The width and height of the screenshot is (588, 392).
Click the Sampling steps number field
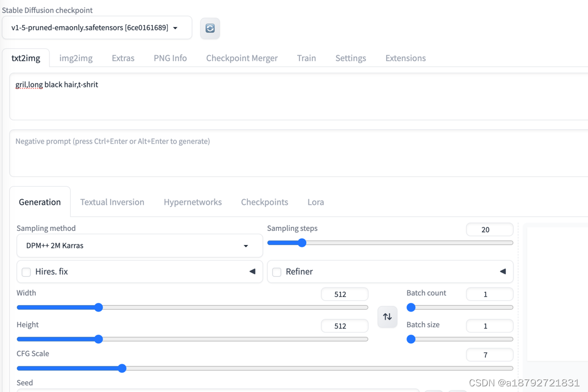pos(489,230)
